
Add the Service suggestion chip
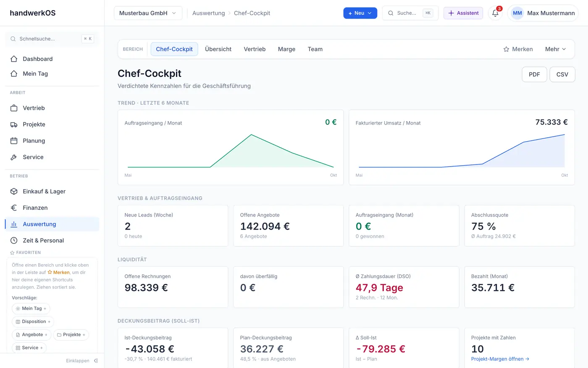pyautogui.click(x=29, y=348)
